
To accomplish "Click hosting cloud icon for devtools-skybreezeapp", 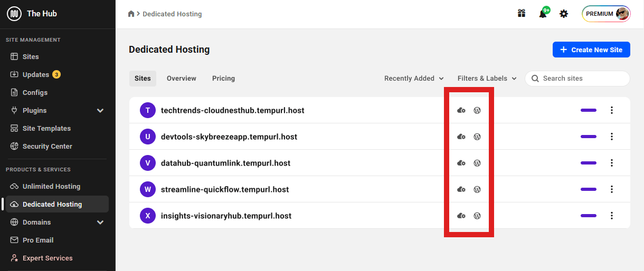I will (461, 137).
